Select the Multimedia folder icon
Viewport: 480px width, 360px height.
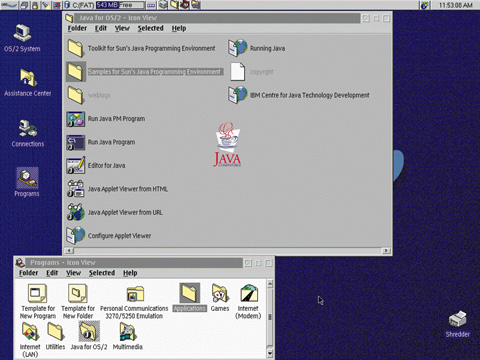(x=128, y=332)
